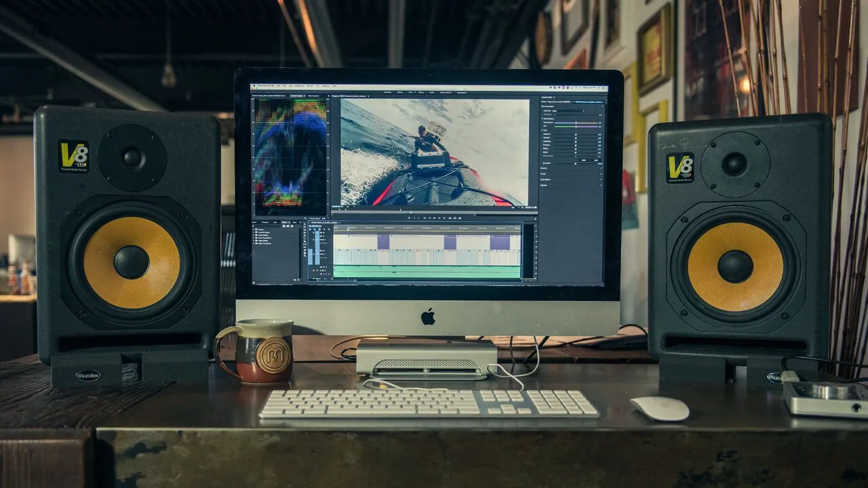Click the Extract button in Program monitor

[454, 218]
